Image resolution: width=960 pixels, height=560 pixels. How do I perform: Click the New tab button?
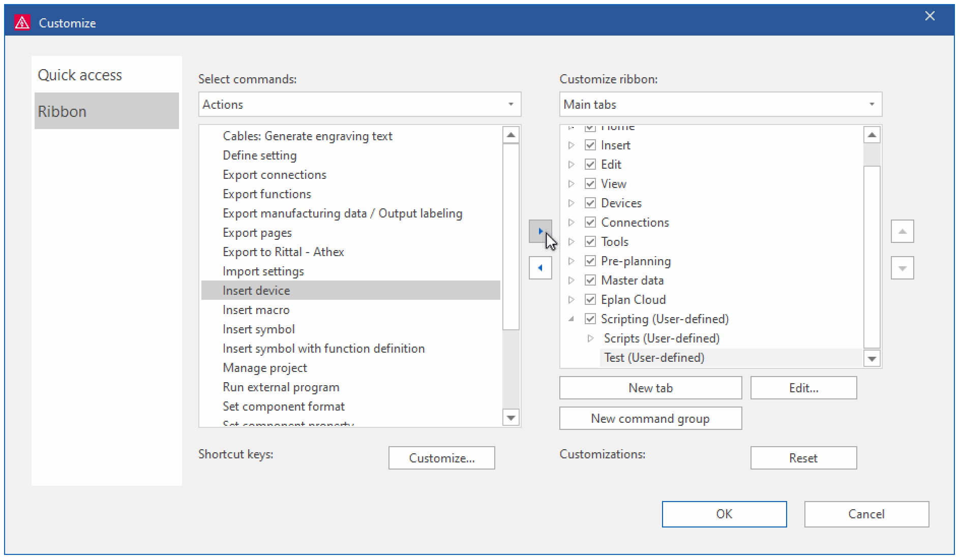[x=650, y=388]
